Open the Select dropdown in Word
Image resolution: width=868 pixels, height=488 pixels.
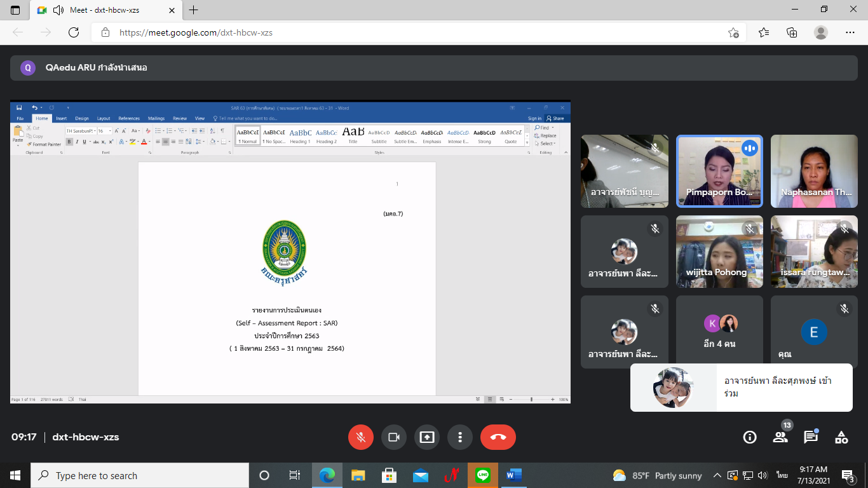click(x=545, y=143)
